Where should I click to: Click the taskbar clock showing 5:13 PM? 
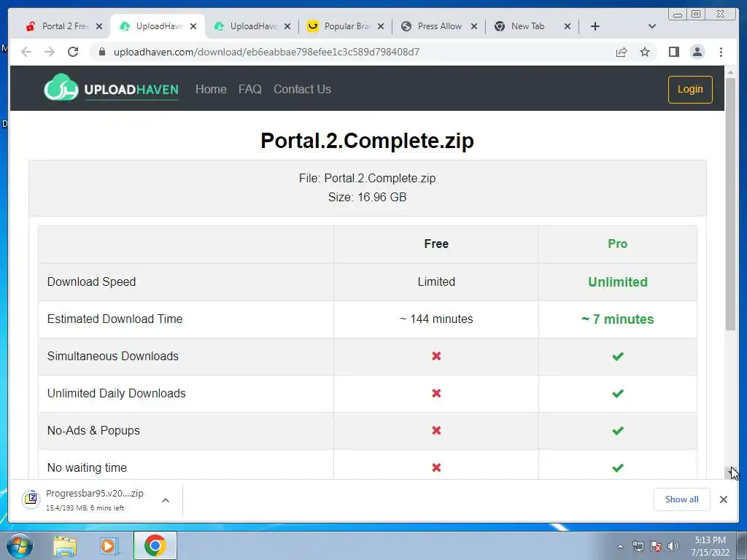(x=710, y=546)
